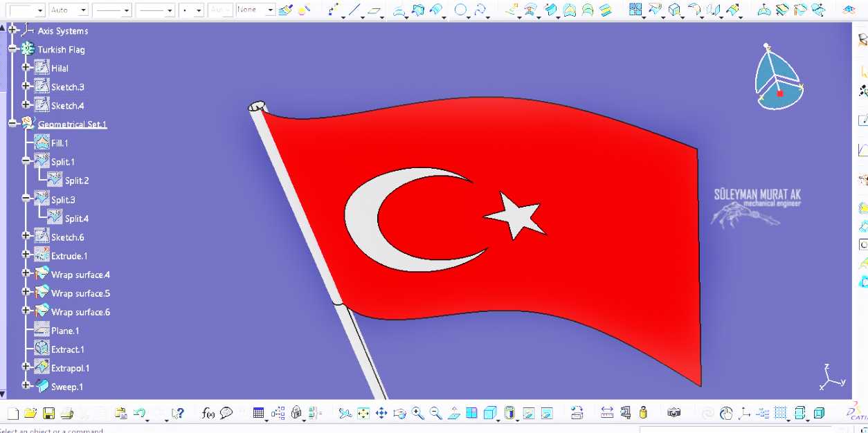Click the Print icon
Viewport: 868px width, 433px height.
(66, 413)
